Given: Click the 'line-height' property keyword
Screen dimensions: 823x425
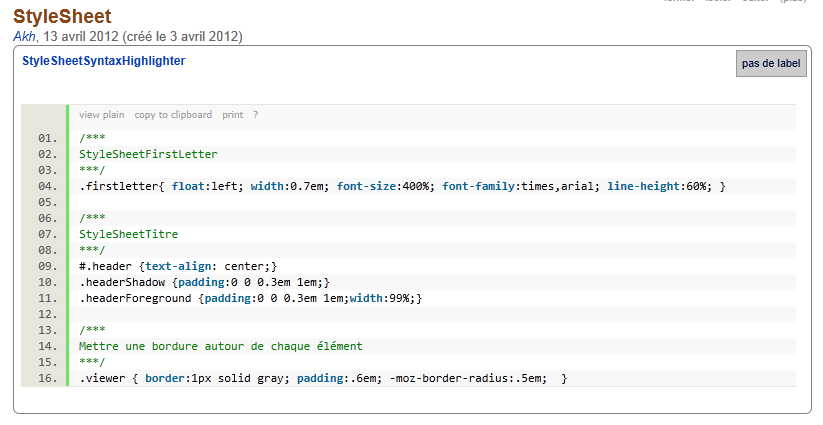Looking at the screenshot, I should point(643,186).
